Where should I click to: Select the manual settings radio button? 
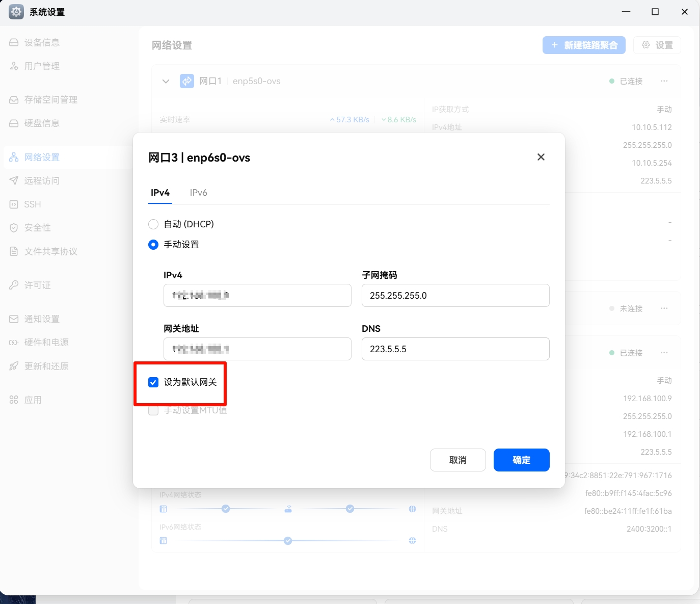[153, 245]
